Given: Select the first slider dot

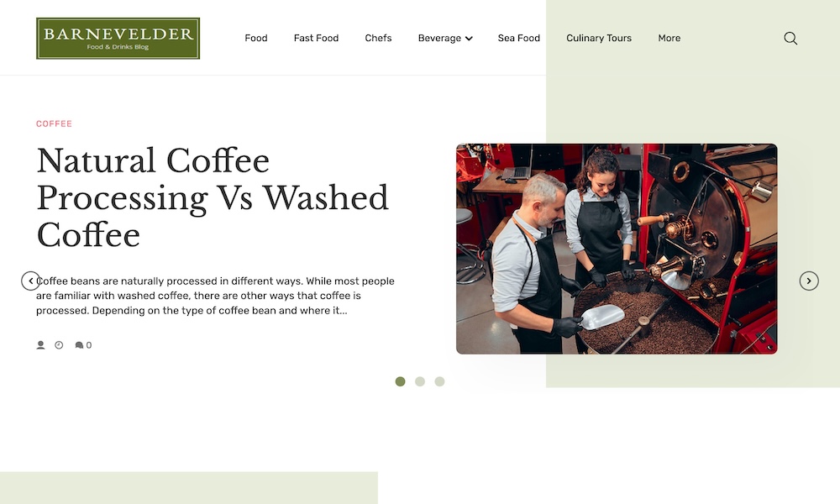Looking at the screenshot, I should [x=400, y=381].
